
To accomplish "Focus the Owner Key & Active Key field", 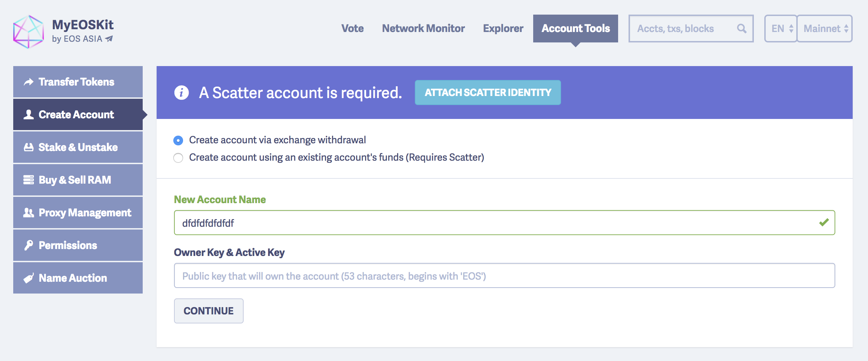I will [x=504, y=276].
